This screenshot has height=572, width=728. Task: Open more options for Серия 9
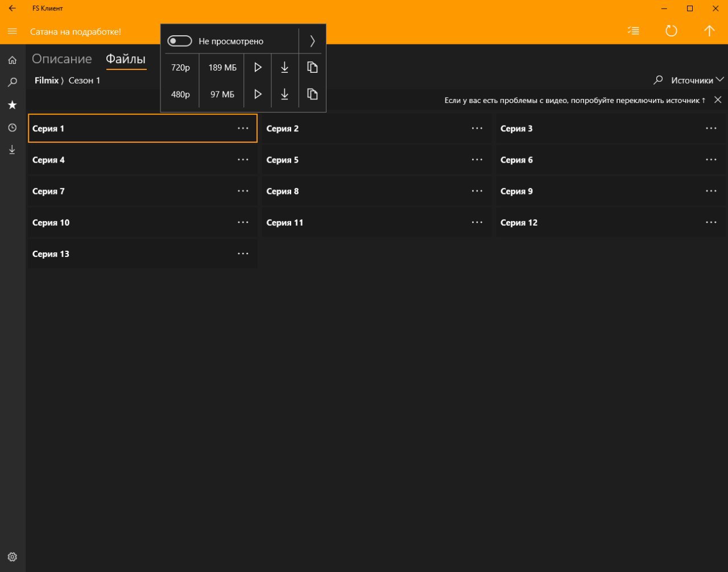(x=711, y=190)
